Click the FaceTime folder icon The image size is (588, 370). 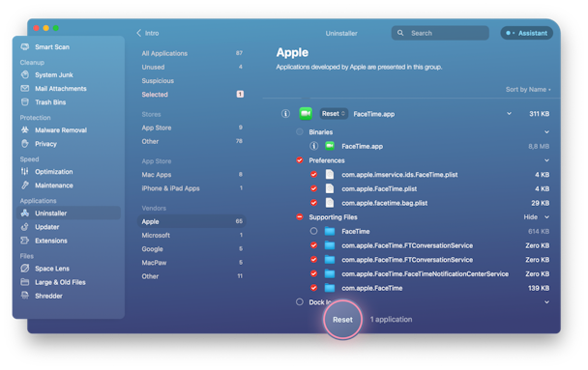pos(330,231)
